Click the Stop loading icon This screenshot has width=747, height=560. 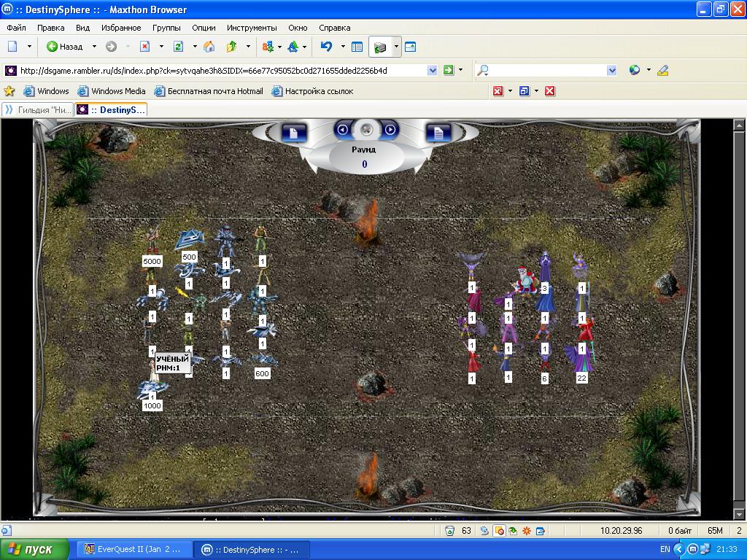point(144,47)
